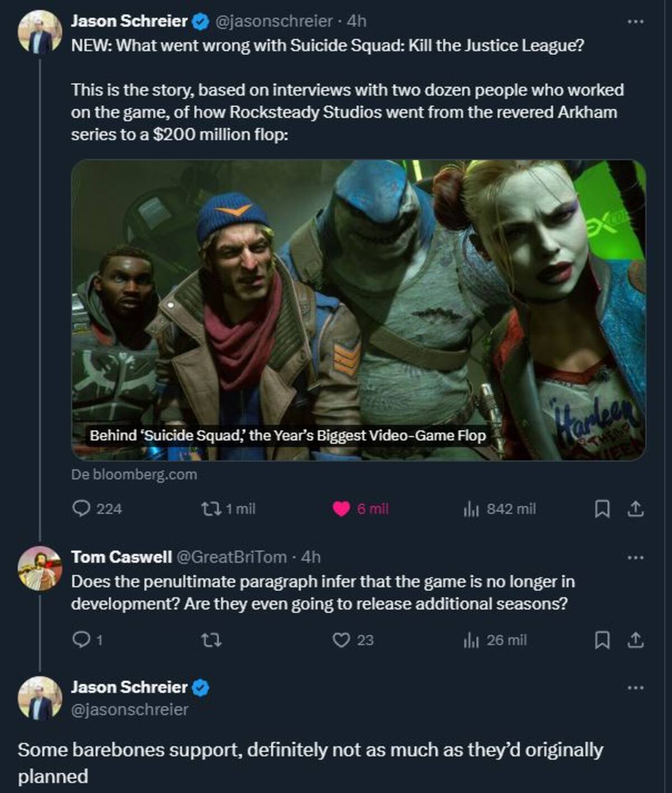The image size is (672, 793).
Task: Open more options on Tom Caswell's tweet
Action: click(635, 557)
